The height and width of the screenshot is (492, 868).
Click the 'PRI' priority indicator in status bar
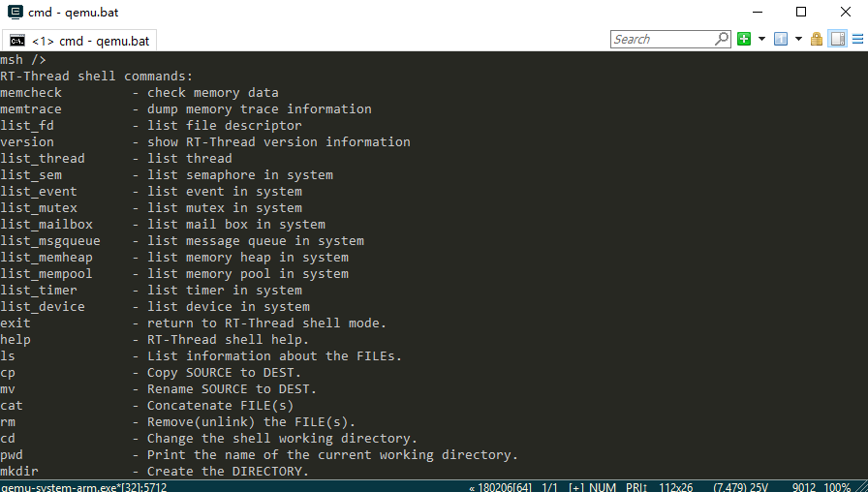(636, 487)
